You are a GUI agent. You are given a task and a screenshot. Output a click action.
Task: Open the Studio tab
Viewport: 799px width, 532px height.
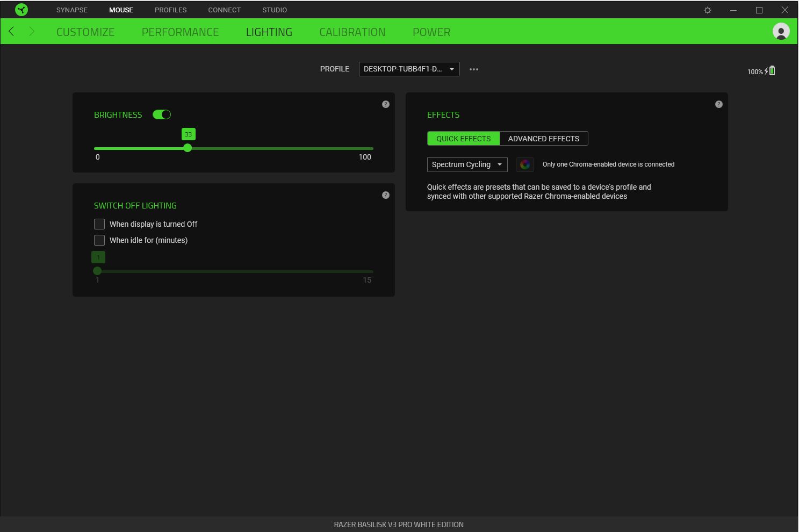click(275, 10)
